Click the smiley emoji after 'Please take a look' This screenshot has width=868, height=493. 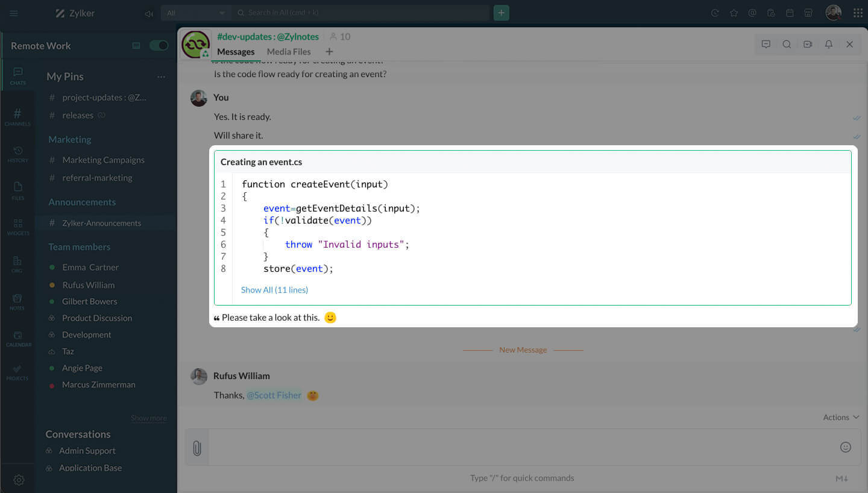point(330,318)
